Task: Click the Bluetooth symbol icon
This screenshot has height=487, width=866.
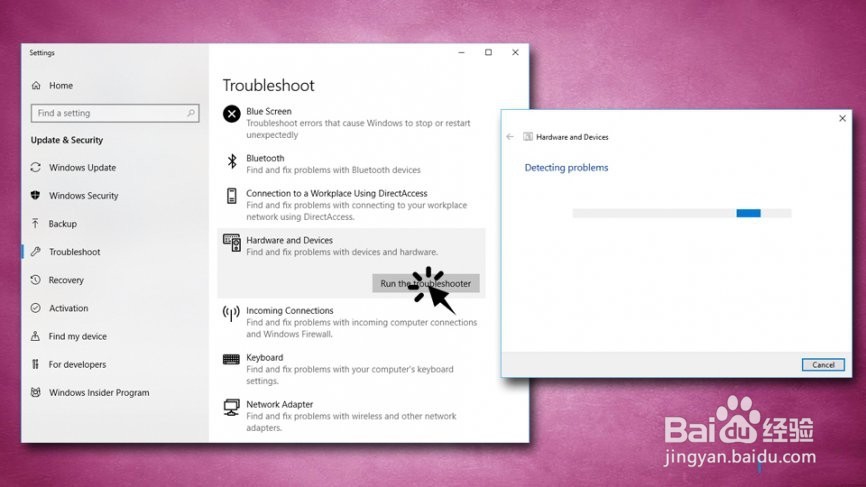Action: [232, 161]
